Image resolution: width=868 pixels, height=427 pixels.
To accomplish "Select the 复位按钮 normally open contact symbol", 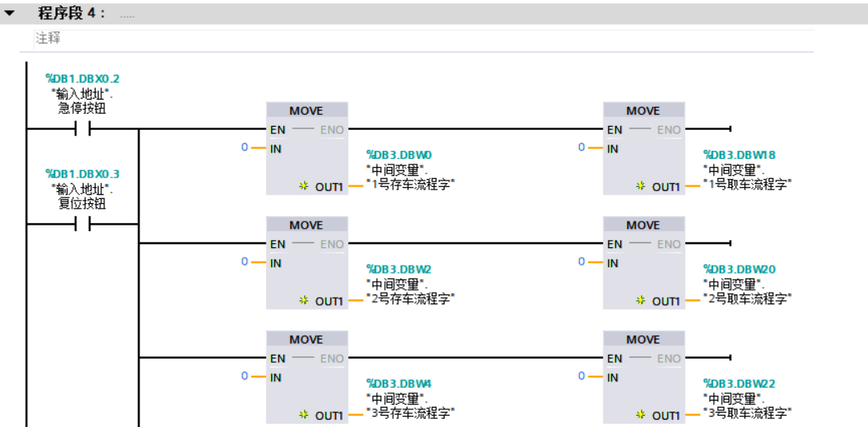I will pos(83,225).
